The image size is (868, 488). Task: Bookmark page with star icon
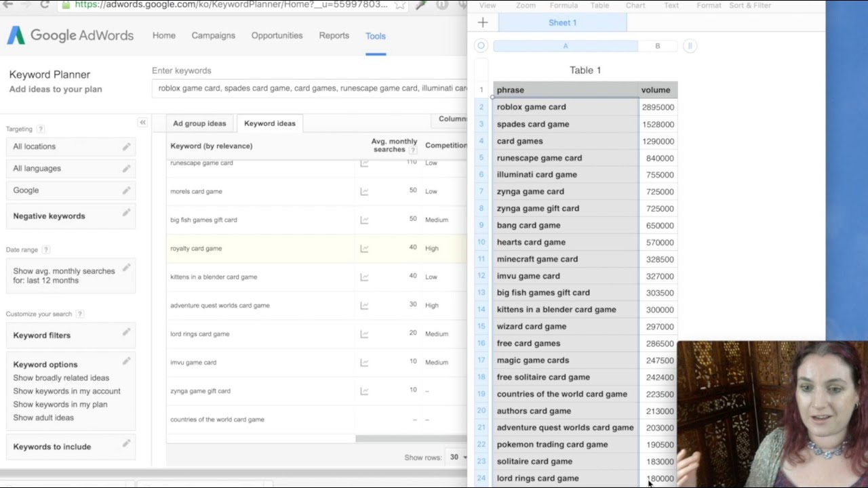pyautogui.click(x=400, y=5)
